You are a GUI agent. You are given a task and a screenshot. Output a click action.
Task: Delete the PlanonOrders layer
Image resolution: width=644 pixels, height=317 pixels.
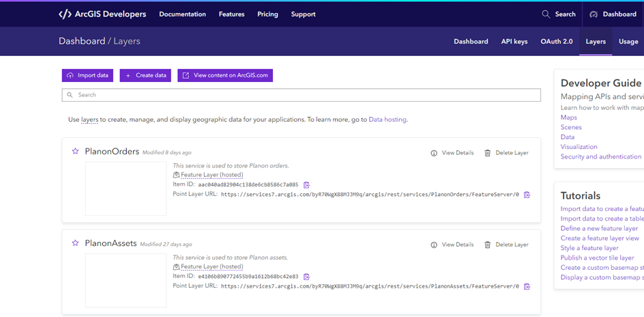(x=512, y=153)
